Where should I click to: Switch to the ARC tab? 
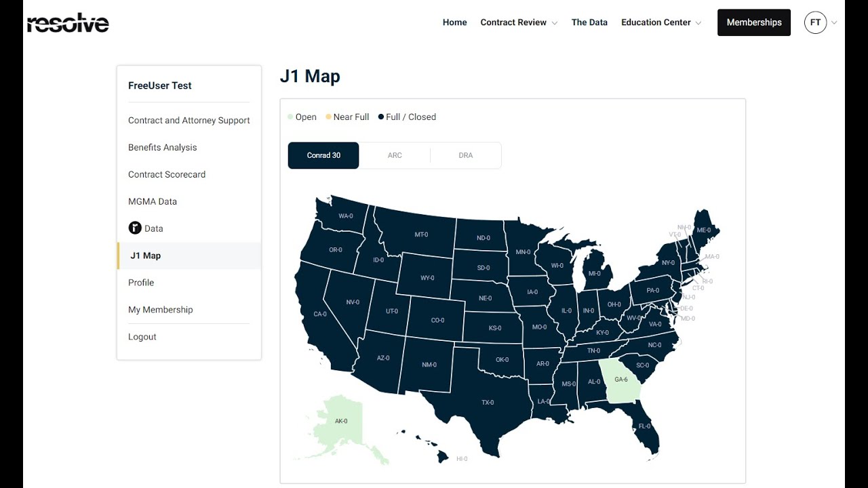395,155
